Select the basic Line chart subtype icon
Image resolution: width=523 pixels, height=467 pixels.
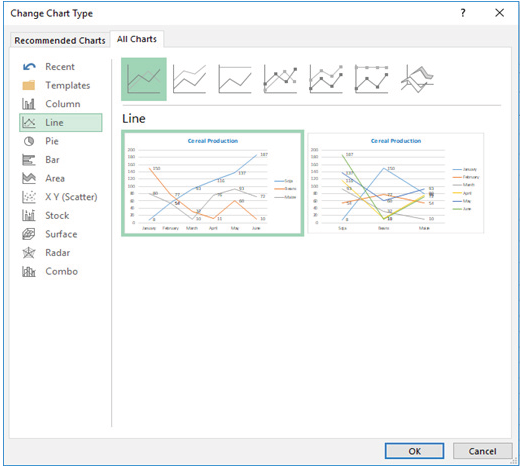144,79
